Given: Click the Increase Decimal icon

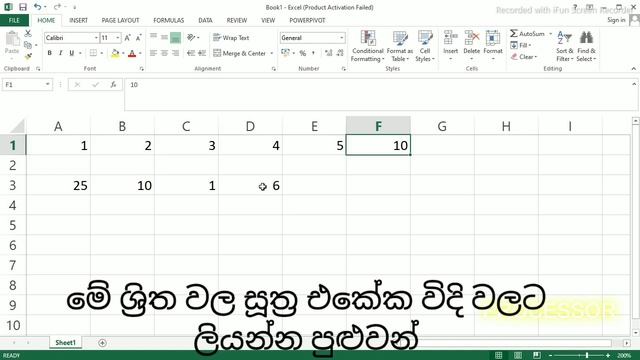Looking at the screenshot, I should (329, 53).
